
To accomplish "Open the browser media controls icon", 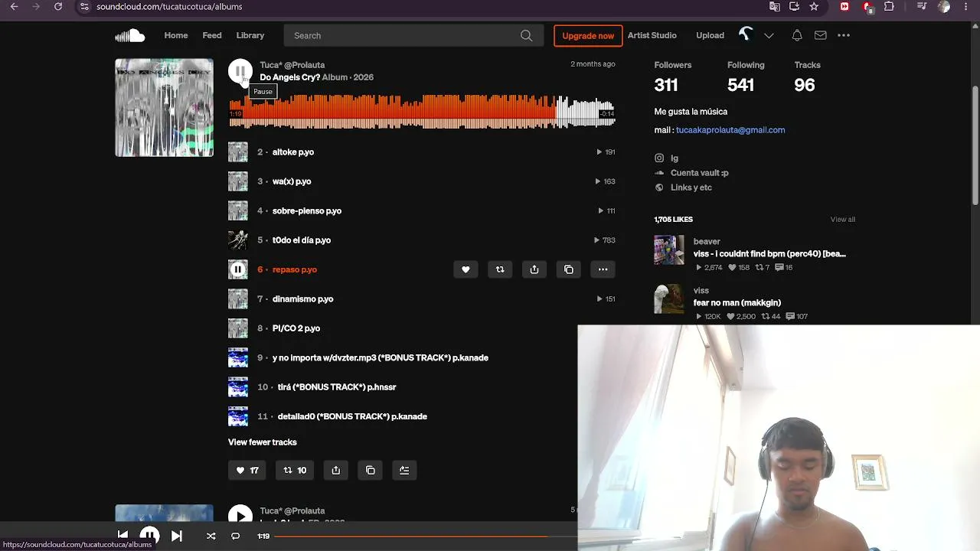I will [923, 7].
